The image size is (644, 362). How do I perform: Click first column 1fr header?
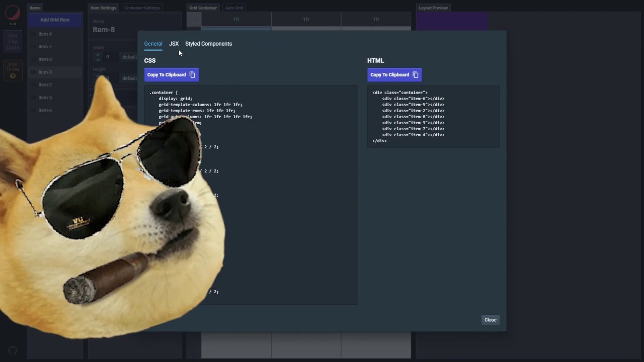(x=236, y=20)
